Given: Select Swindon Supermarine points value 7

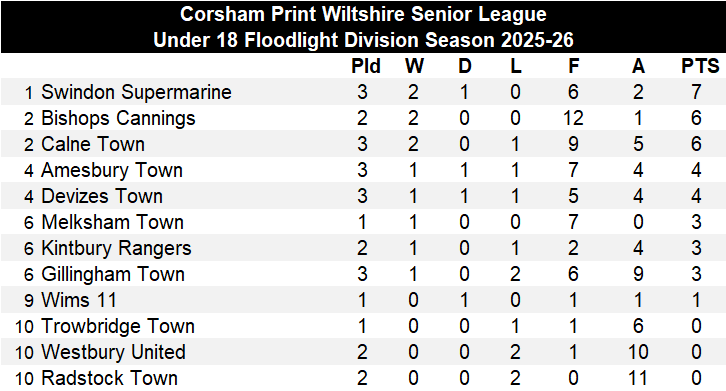Looking at the screenshot, I should [x=696, y=92].
